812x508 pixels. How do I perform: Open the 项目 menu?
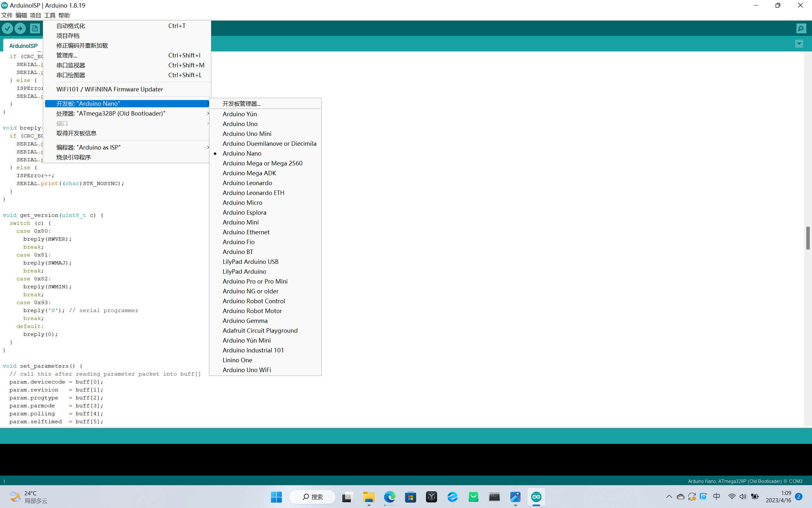35,15
